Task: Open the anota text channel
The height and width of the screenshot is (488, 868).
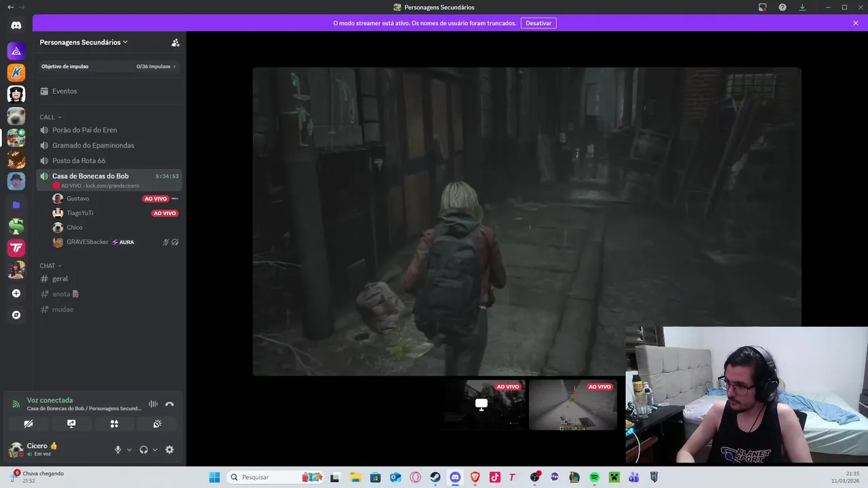Action: (108, 294)
